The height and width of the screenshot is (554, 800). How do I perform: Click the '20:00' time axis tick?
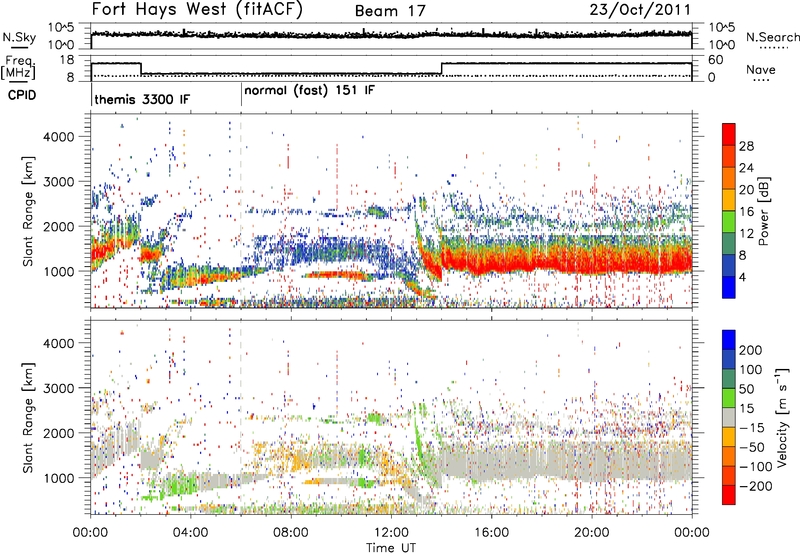click(x=591, y=533)
